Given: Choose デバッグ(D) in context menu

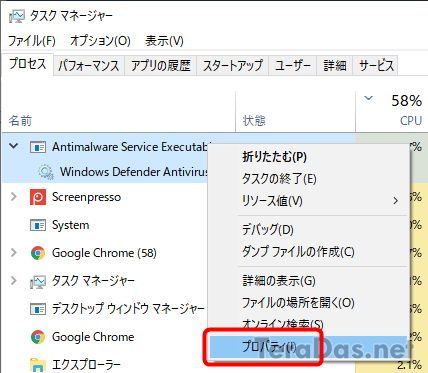Looking at the screenshot, I should (308, 230).
